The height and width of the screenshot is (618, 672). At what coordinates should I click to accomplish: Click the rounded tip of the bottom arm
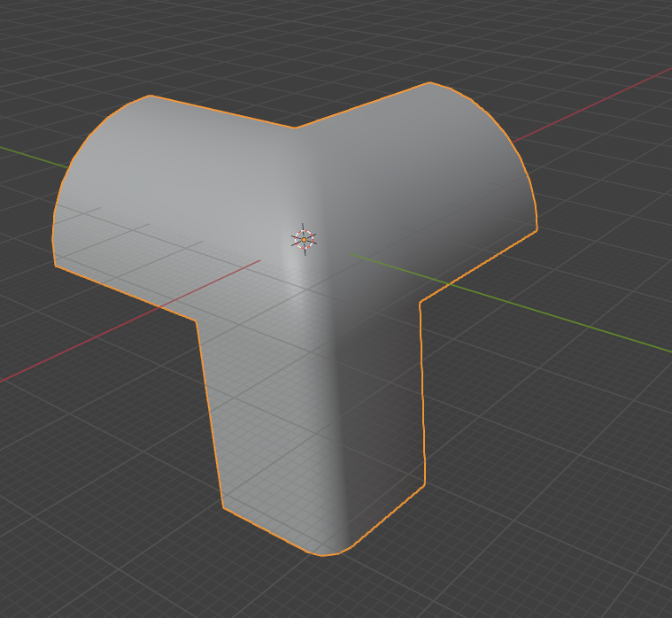point(324,555)
